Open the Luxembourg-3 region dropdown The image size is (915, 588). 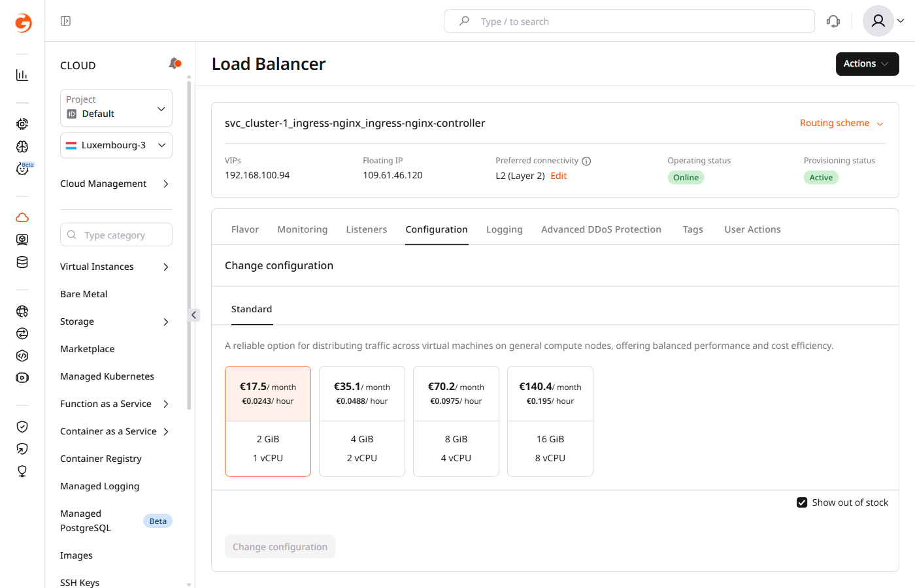click(116, 145)
